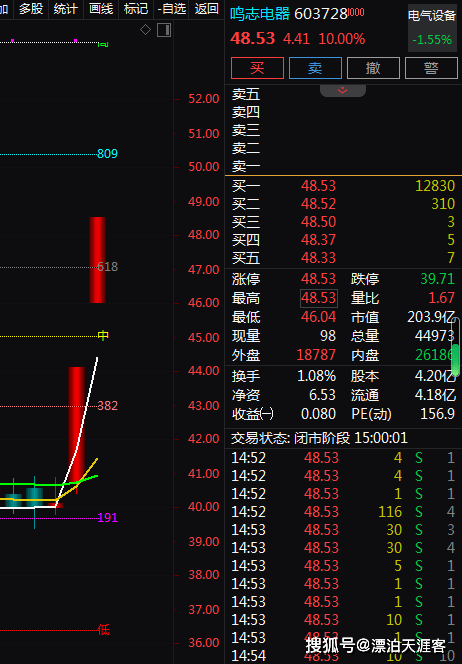Open the 多股 multi-stock menu
Screen dimensions: 462x664
coord(31,8)
